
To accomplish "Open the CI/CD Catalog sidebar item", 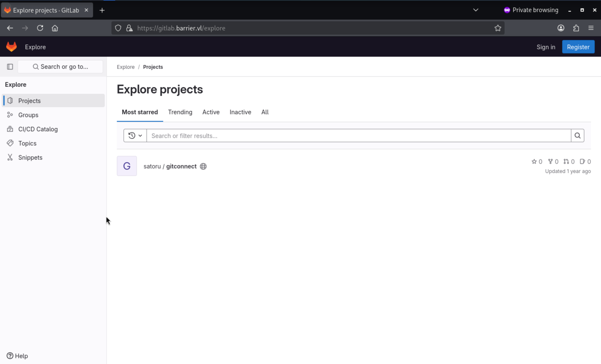I will click(x=38, y=129).
